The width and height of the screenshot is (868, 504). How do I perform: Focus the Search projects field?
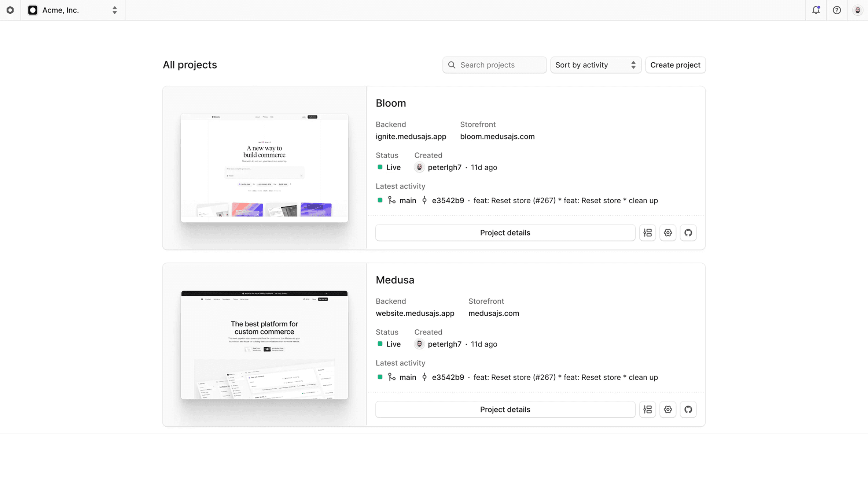click(x=494, y=65)
